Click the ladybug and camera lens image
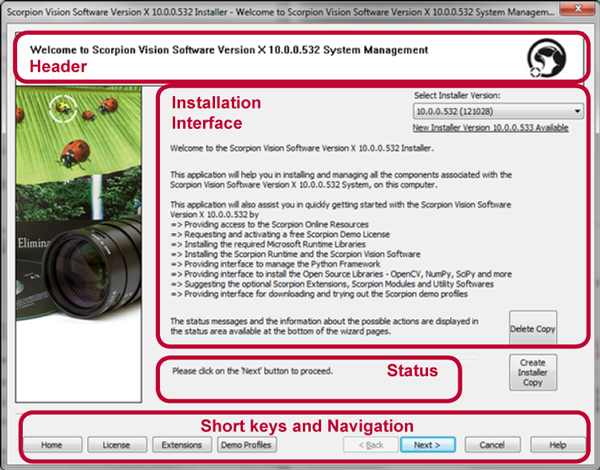 [x=78, y=244]
